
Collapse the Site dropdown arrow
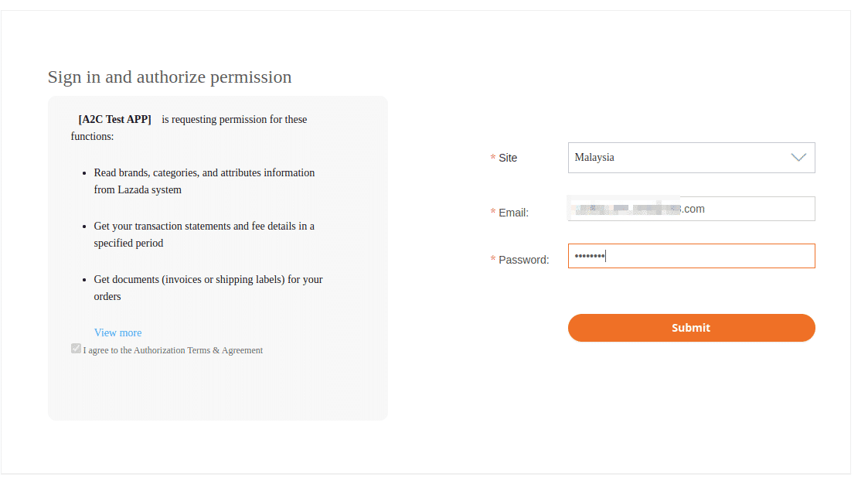[x=798, y=157]
